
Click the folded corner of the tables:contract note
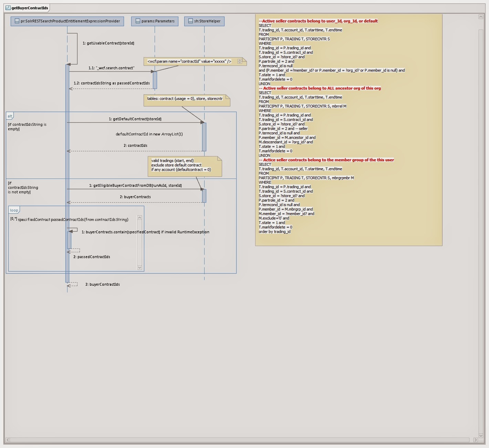coord(227,97)
